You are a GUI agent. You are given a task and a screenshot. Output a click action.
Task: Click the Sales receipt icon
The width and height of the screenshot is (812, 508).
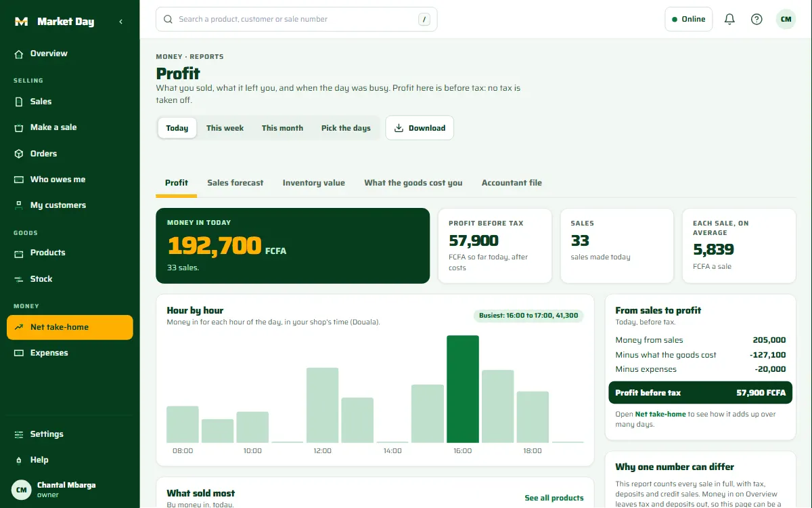19,102
